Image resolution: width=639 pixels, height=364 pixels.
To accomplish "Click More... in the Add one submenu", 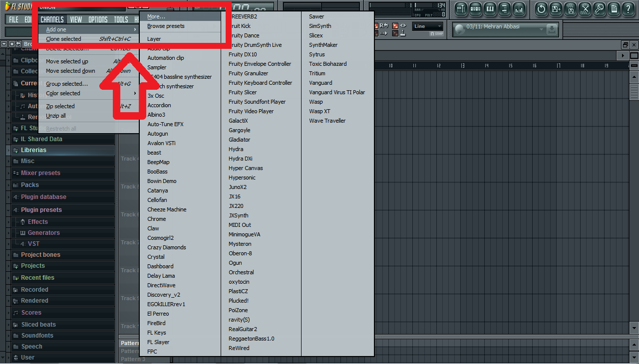I will click(x=180, y=16).
